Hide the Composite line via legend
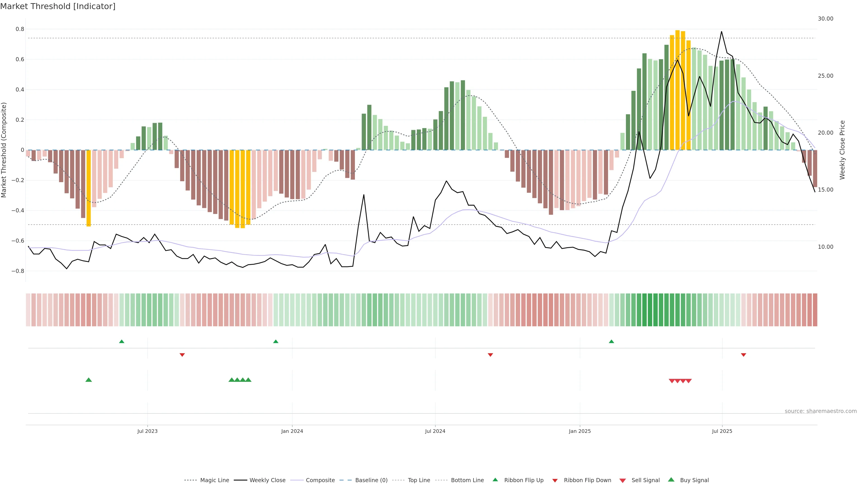868x488 pixels. pos(320,480)
